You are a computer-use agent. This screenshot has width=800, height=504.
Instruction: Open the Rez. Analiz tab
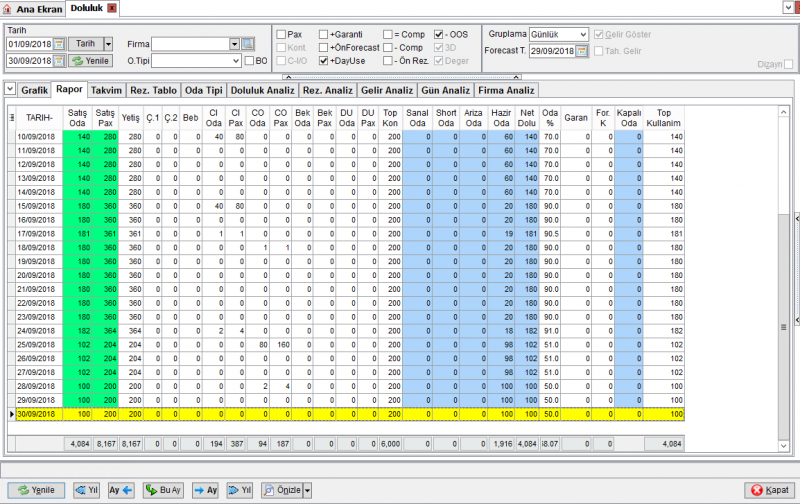tap(328, 90)
